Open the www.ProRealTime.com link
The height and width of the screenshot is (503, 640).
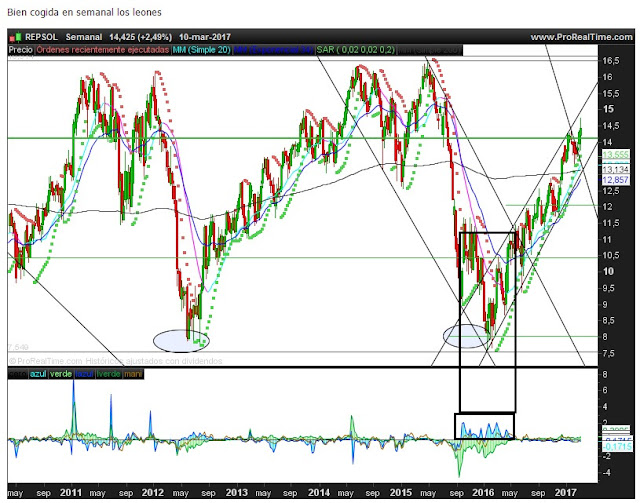[581, 37]
